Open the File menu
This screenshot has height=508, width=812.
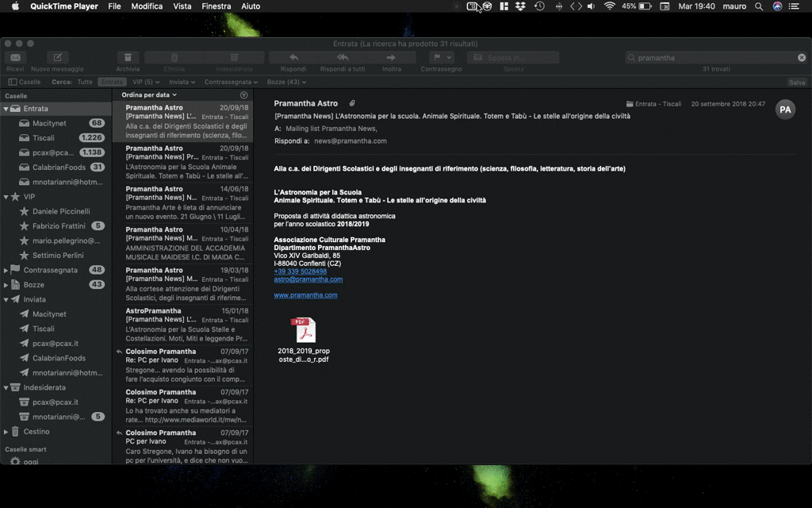pos(114,6)
